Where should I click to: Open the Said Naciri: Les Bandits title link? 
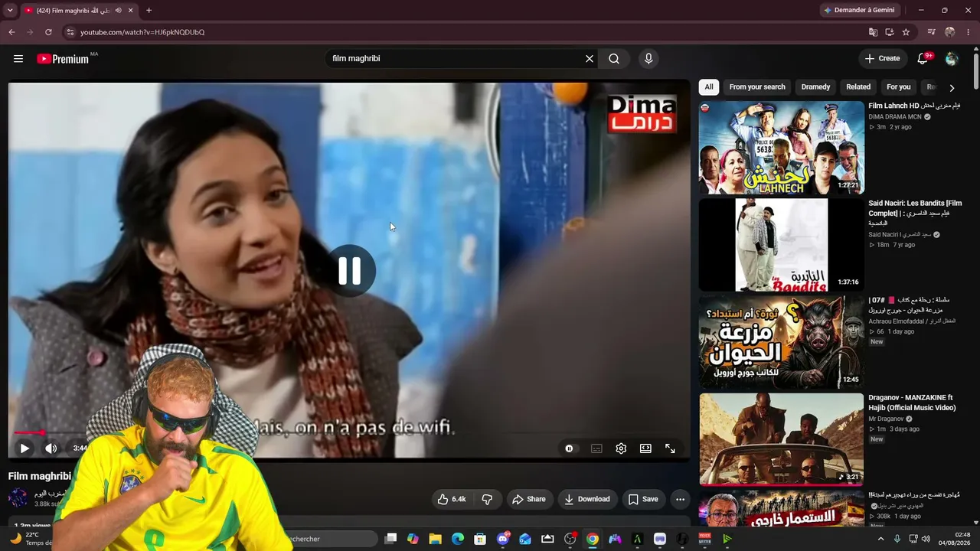(x=915, y=213)
